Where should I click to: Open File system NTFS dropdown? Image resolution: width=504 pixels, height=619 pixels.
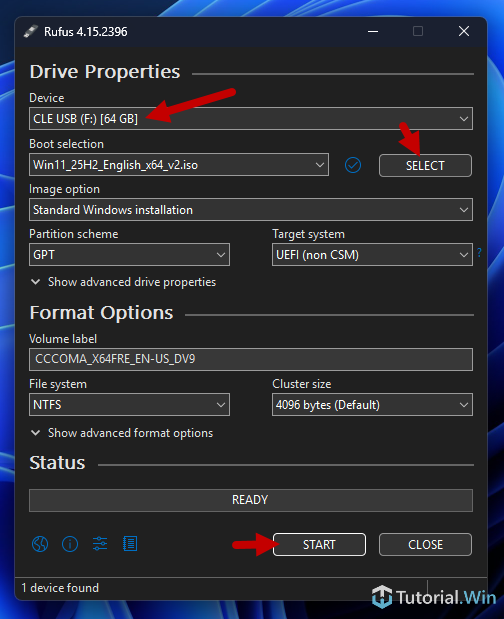click(129, 405)
